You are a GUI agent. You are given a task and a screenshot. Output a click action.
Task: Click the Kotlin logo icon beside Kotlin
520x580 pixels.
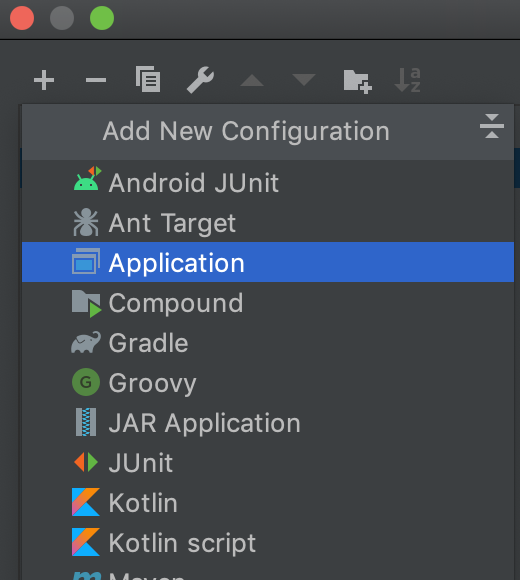86,502
